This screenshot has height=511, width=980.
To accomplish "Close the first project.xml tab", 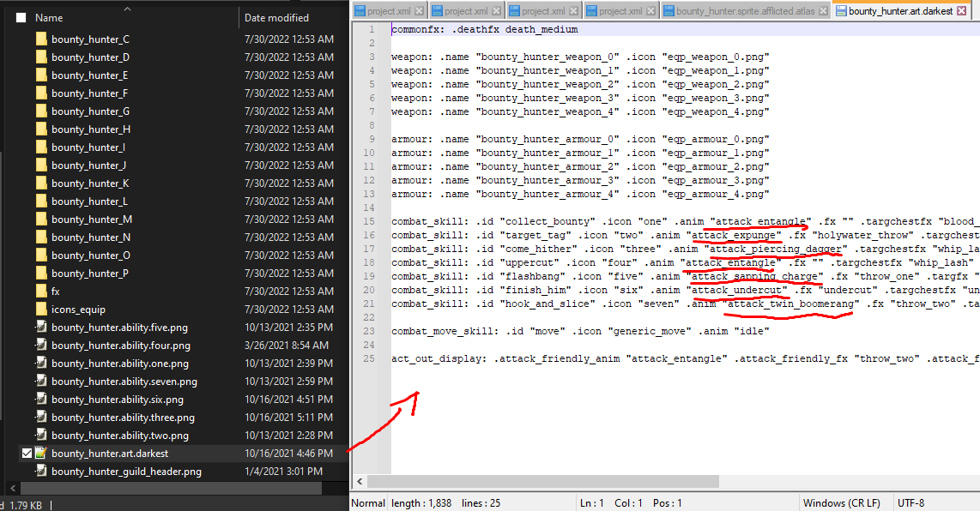I will click(419, 10).
